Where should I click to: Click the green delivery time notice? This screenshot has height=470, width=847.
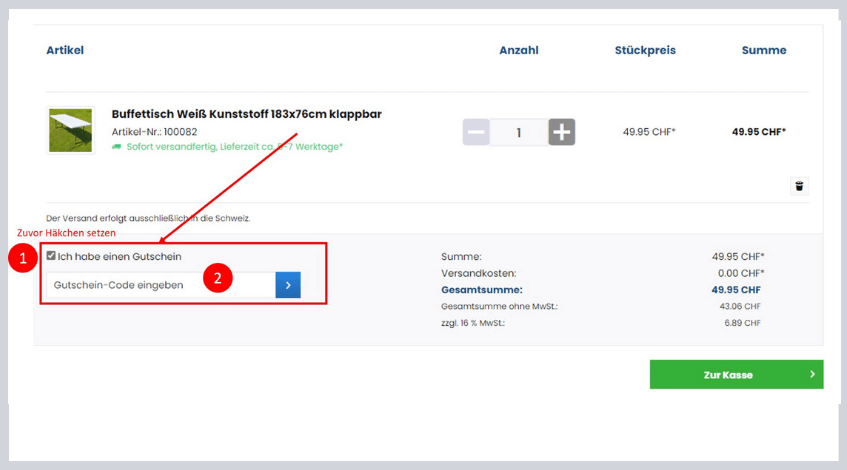click(234, 147)
